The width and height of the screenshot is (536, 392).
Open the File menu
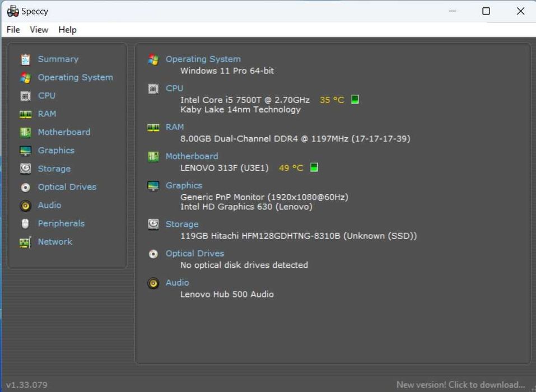(13, 30)
